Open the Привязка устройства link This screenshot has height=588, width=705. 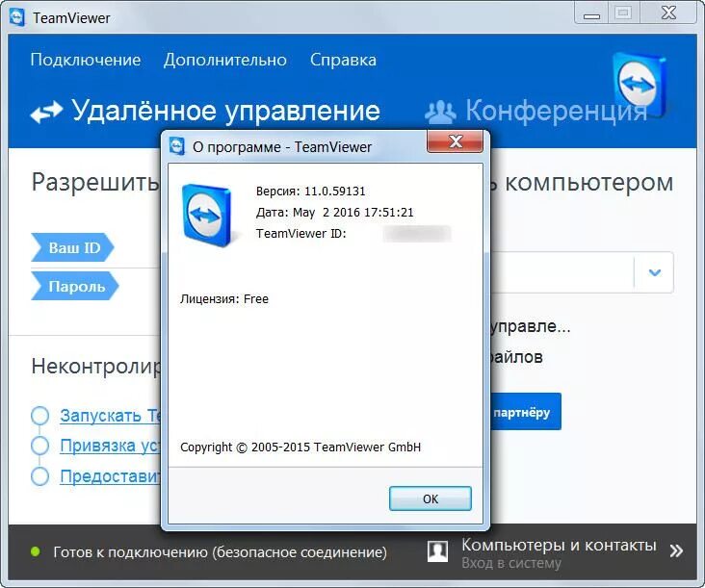pos(110,446)
